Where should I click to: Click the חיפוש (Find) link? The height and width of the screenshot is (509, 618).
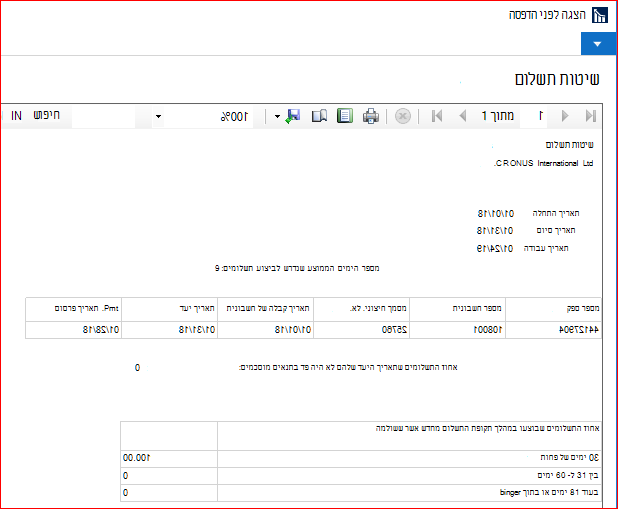pos(47,115)
